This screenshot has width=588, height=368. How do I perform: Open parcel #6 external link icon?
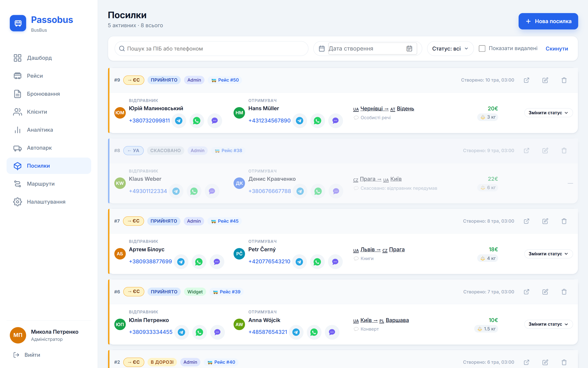[x=526, y=292]
